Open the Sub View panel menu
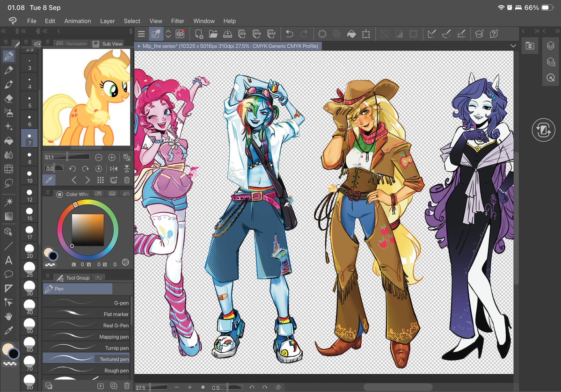Viewport: 561px width, 392px height. 47,42
